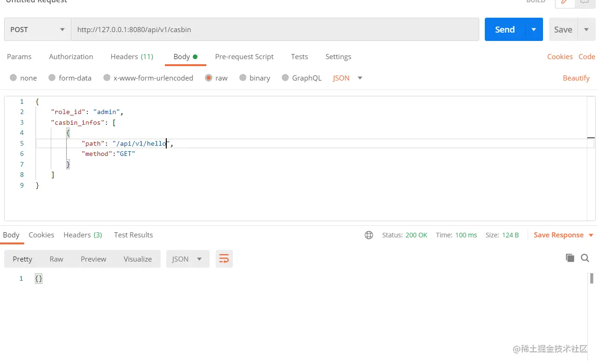Click the Save button

coord(563,29)
